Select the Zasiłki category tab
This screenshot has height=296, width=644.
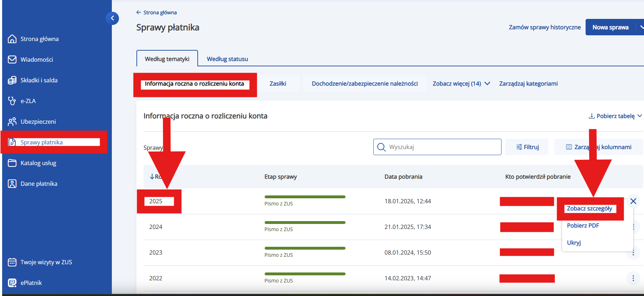pyautogui.click(x=278, y=83)
